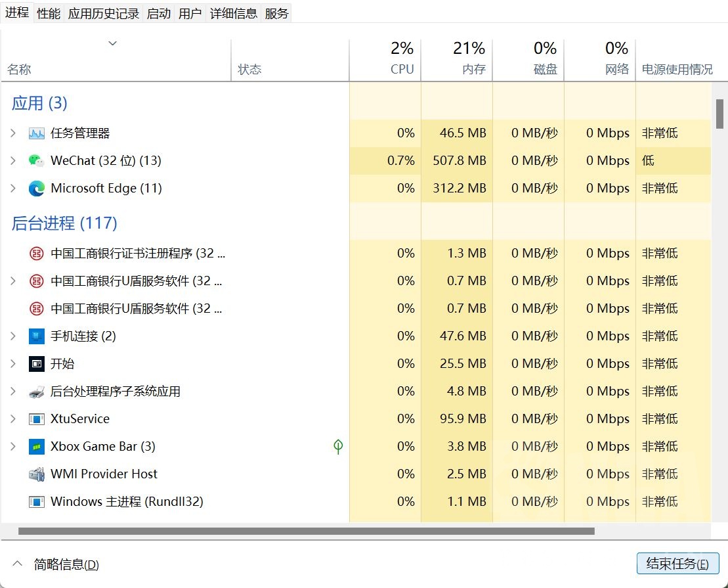728x588 pixels.
Task: Click WeChat's 0.7% CPU value
Action: tap(401, 161)
